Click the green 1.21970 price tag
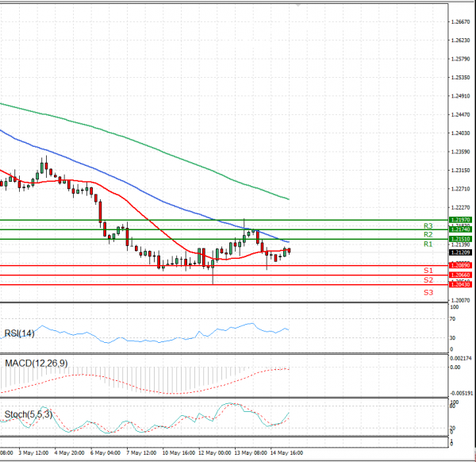Viewport: 476px width, 462px height. coord(460,220)
